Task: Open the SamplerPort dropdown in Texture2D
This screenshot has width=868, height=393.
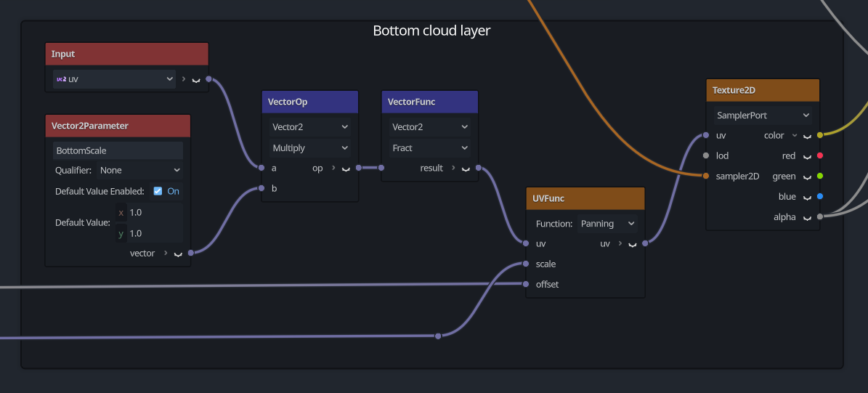Action: click(x=762, y=116)
